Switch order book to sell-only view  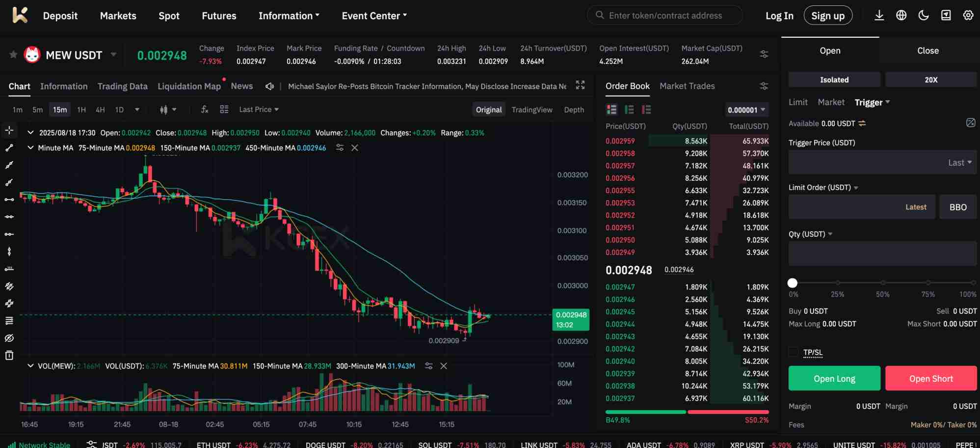[647, 110]
